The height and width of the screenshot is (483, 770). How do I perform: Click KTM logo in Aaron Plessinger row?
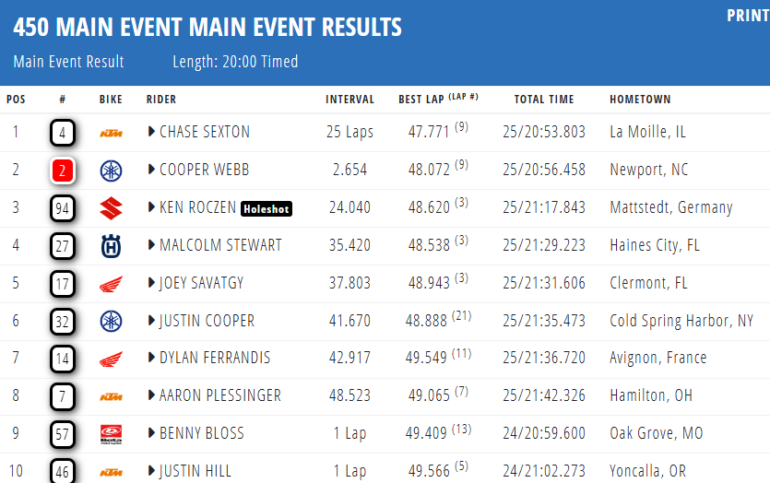click(110, 397)
